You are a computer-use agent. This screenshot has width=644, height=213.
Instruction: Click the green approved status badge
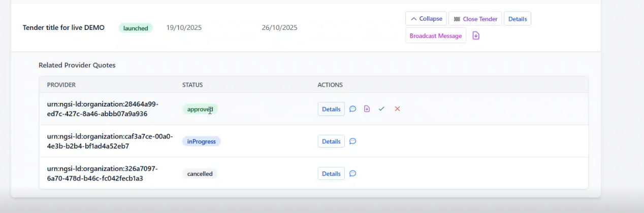(x=200, y=109)
